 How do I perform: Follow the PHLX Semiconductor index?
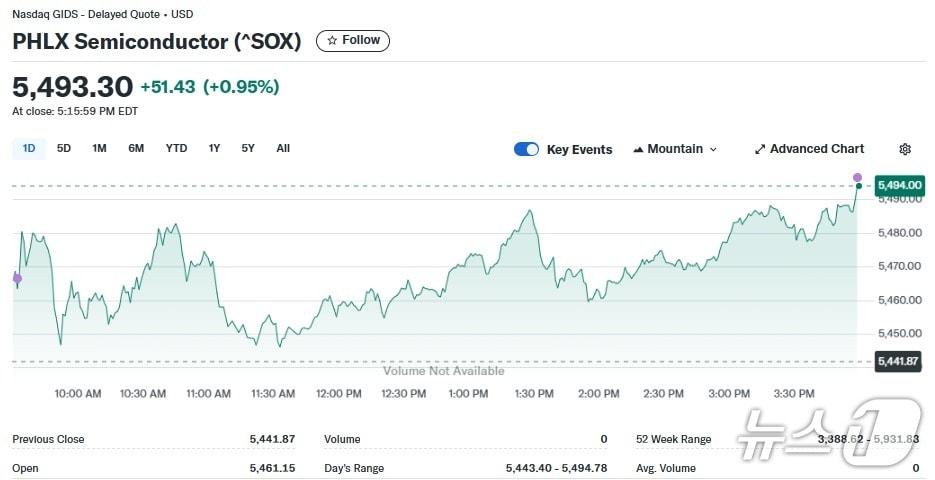coord(353,41)
